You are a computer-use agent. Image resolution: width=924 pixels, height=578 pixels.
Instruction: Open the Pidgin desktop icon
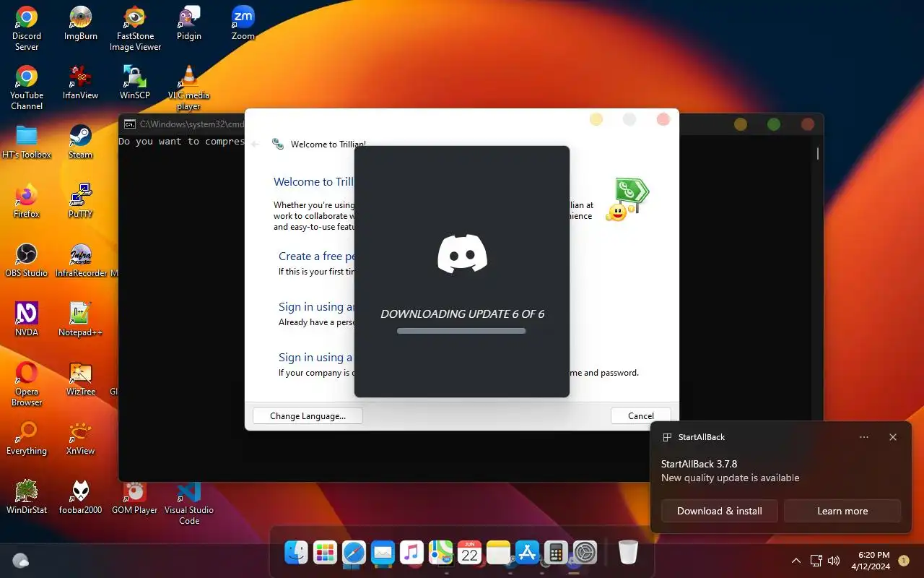point(188,24)
